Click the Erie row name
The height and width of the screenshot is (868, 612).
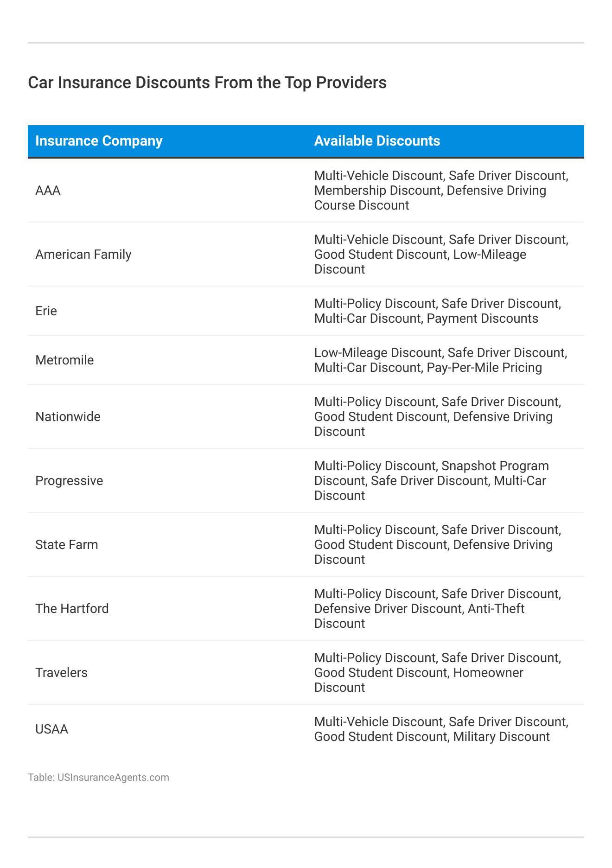click(46, 311)
